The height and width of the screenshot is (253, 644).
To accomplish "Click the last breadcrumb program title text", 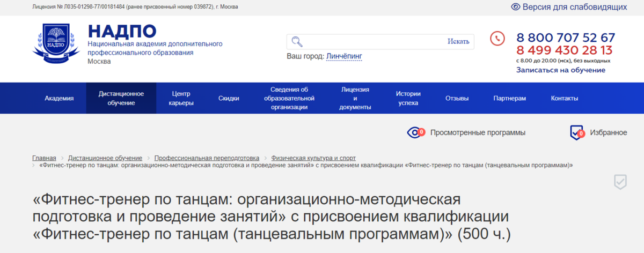I will point(306,165).
